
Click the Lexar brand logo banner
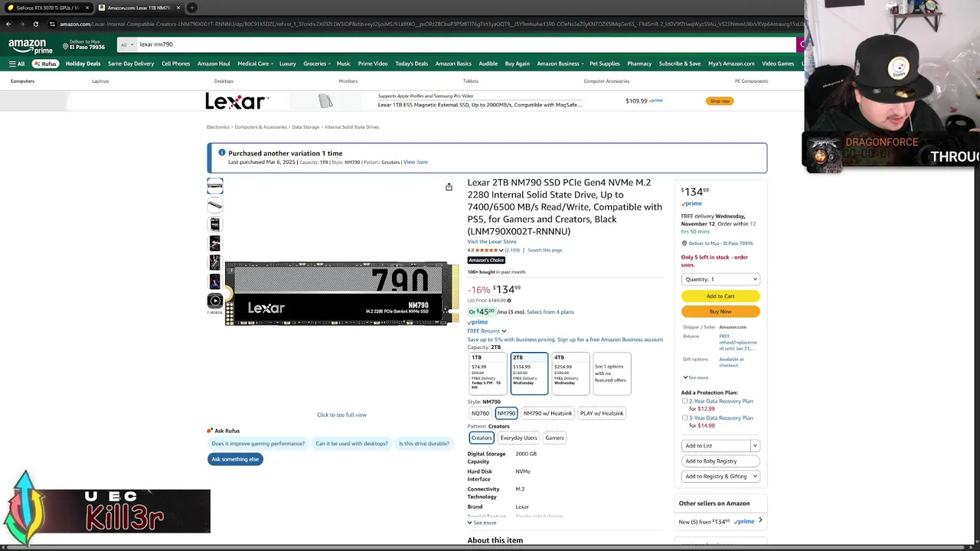click(236, 101)
